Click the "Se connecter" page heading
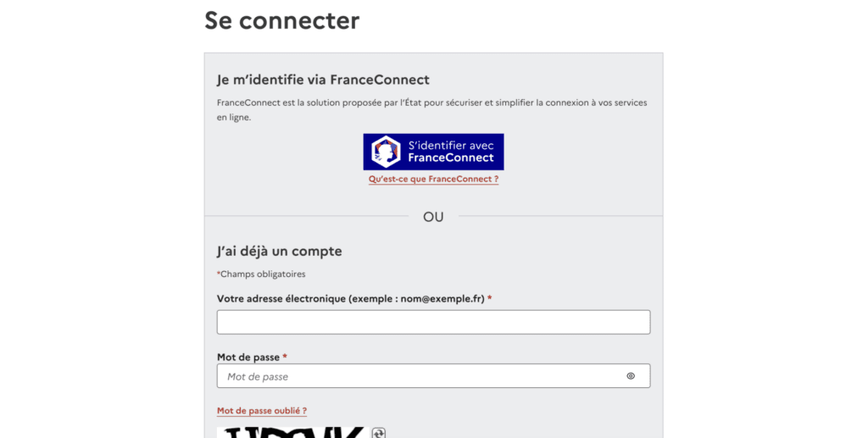This screenshot has width=868, height=438. (x=282, y=20)
